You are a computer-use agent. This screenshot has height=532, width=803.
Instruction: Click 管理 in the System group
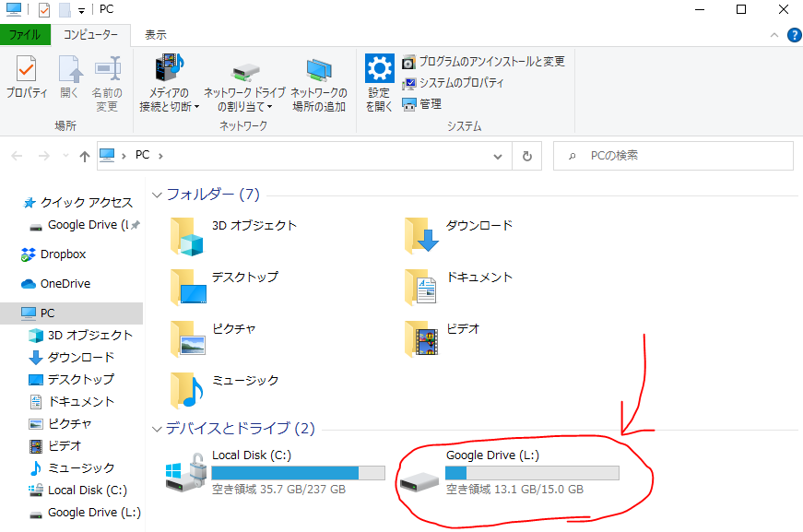point(421,104)
